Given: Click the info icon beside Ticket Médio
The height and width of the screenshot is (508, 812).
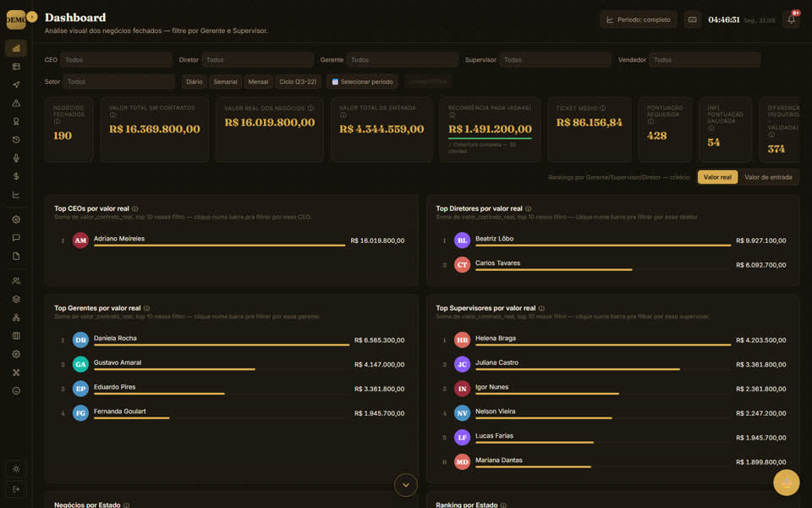Looking at the screenshot, I should pyautogui.click(x=603, y=108).
